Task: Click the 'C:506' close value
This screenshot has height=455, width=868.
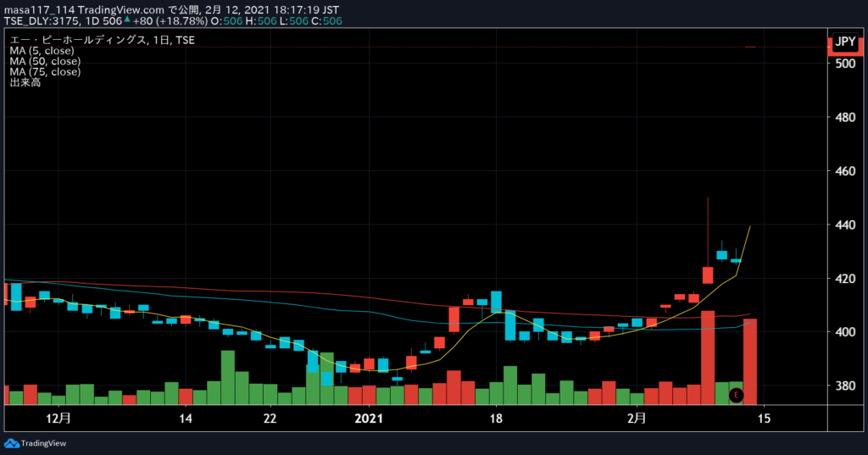Action: tap(326, 21)
